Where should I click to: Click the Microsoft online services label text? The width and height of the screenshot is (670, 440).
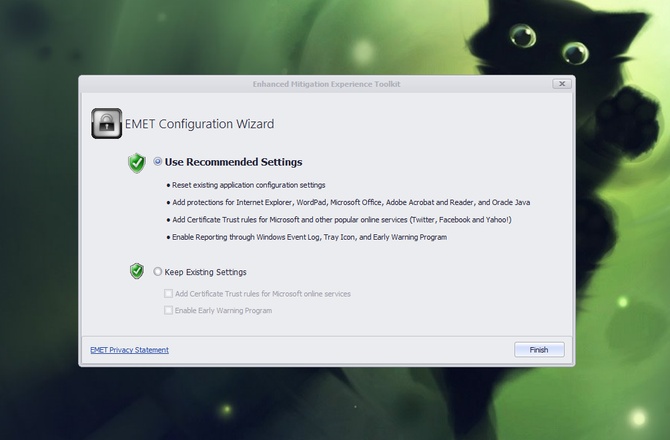coord(262,294)
